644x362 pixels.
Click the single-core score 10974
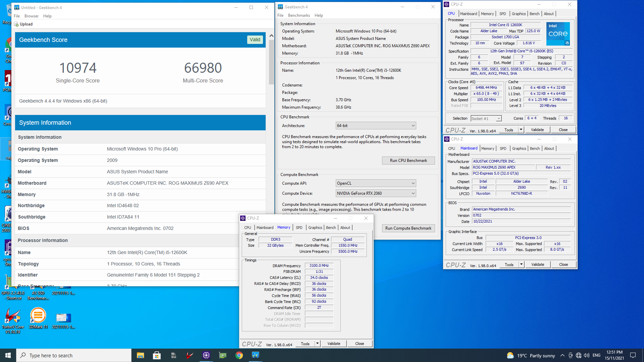click(x=78, y=68)
